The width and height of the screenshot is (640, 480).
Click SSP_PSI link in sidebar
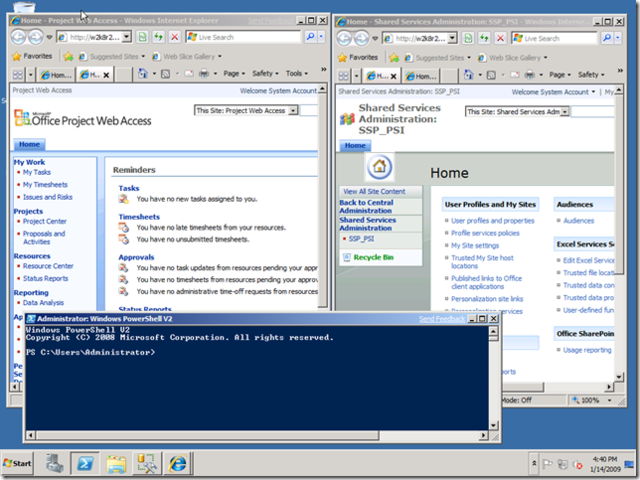point(361,239)
